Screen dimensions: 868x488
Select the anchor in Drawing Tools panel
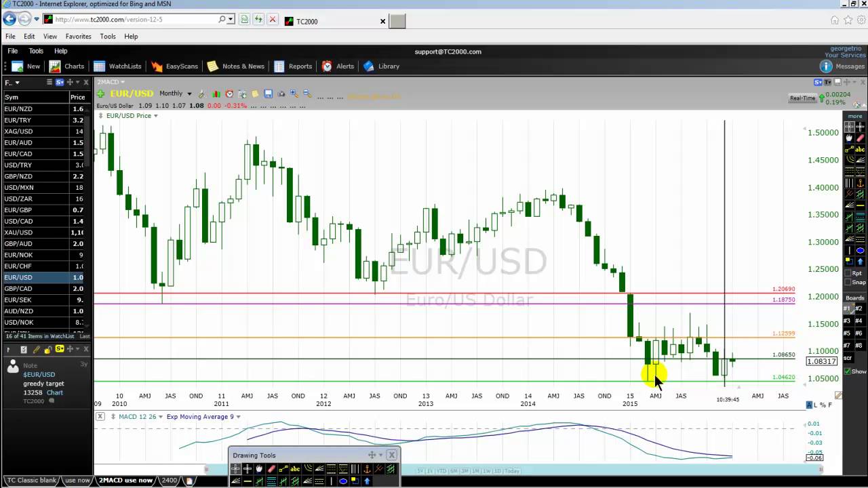(367, 468)
